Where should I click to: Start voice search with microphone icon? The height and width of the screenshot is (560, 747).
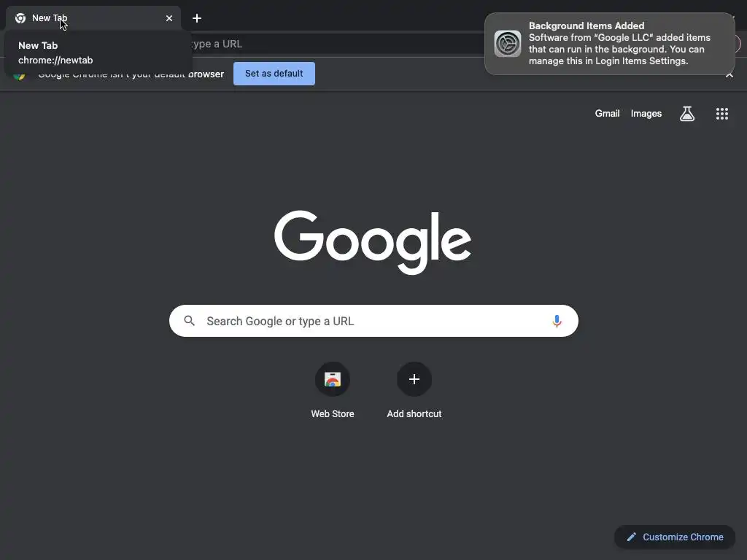coord(557,321)
